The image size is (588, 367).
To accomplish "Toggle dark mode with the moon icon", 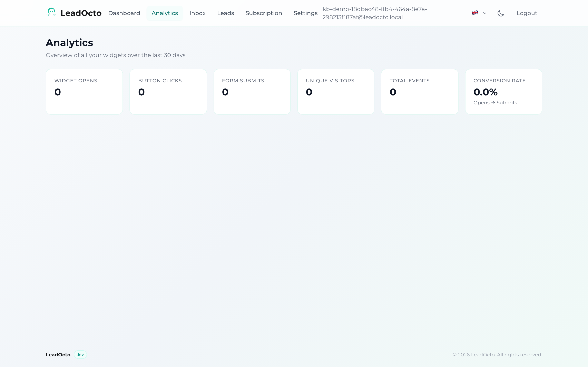I will pos(501,13).
